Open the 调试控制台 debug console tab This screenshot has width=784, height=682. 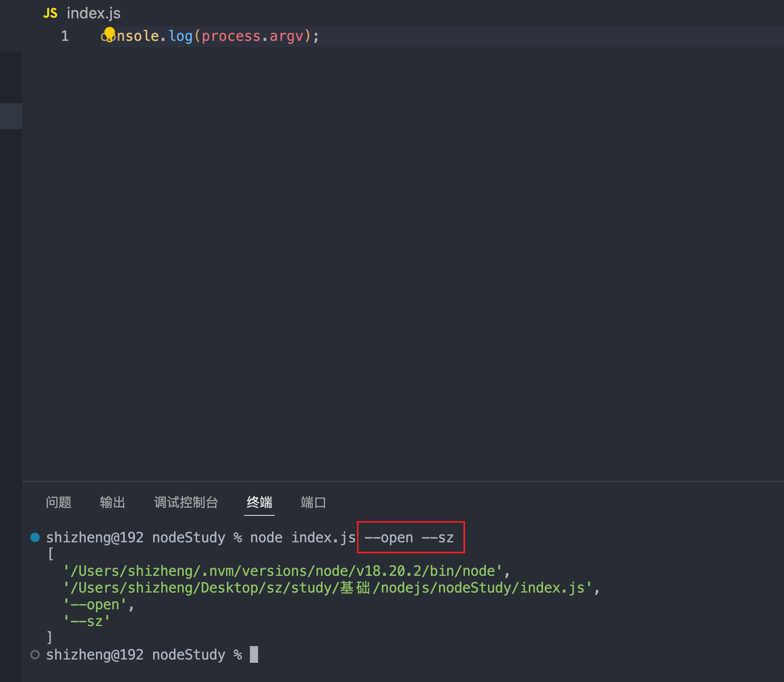(186, 502)
